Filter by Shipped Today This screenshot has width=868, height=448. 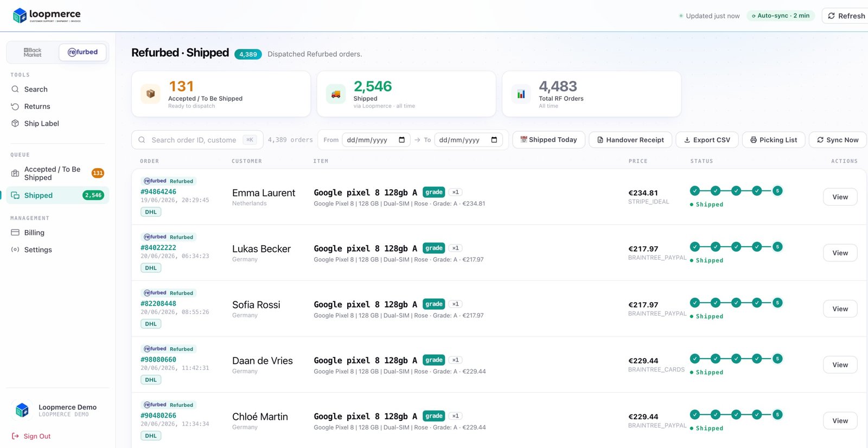click(548, 139)
